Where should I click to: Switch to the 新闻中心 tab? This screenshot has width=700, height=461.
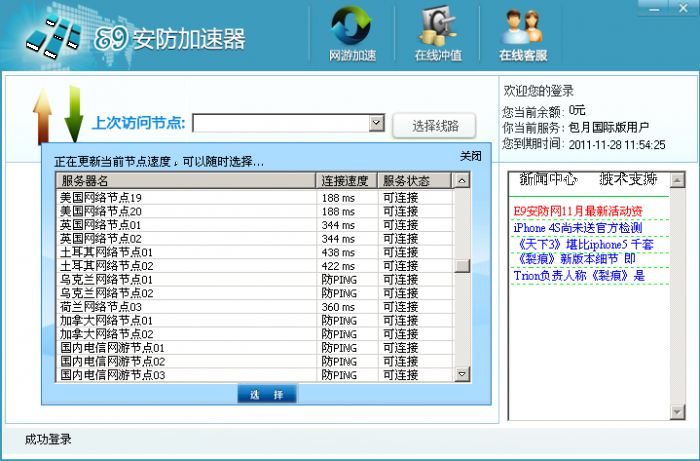[549, 179]
